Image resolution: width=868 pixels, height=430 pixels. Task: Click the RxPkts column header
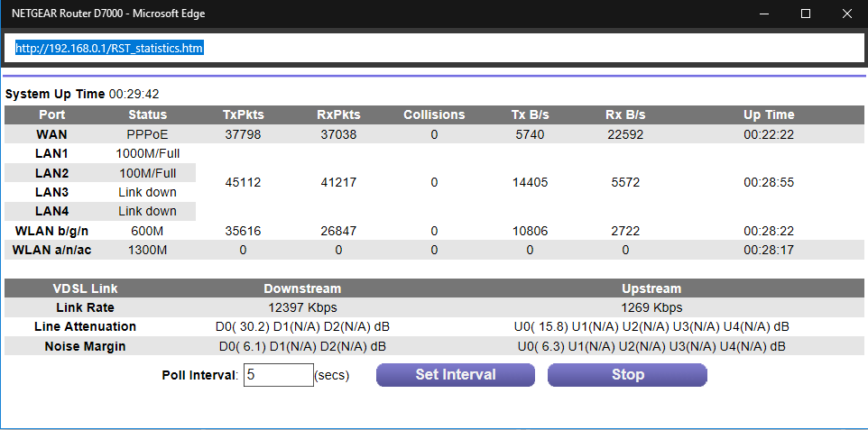(x=338, y=114)
